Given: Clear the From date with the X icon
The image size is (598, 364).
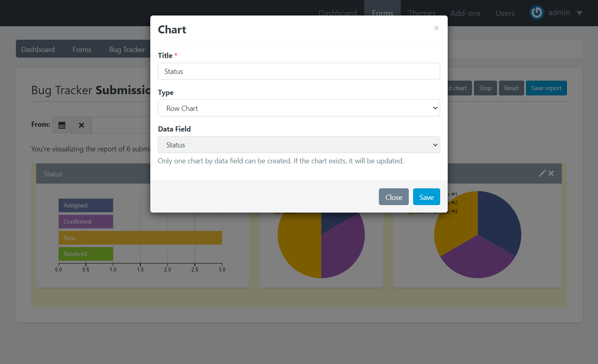Looking at the screenshot, I should pyautogui.click(x=82, y=125).
